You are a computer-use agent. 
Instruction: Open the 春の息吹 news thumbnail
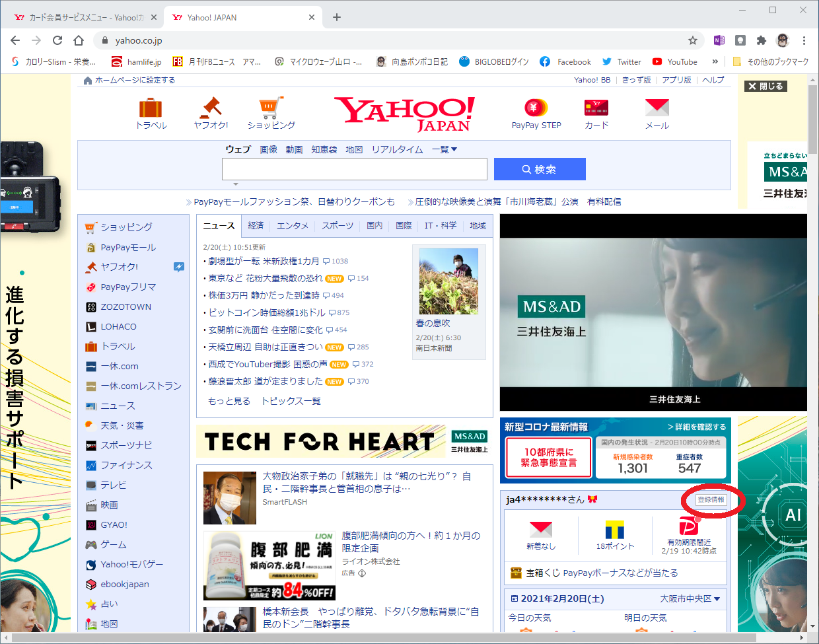[x=448, y=282]
